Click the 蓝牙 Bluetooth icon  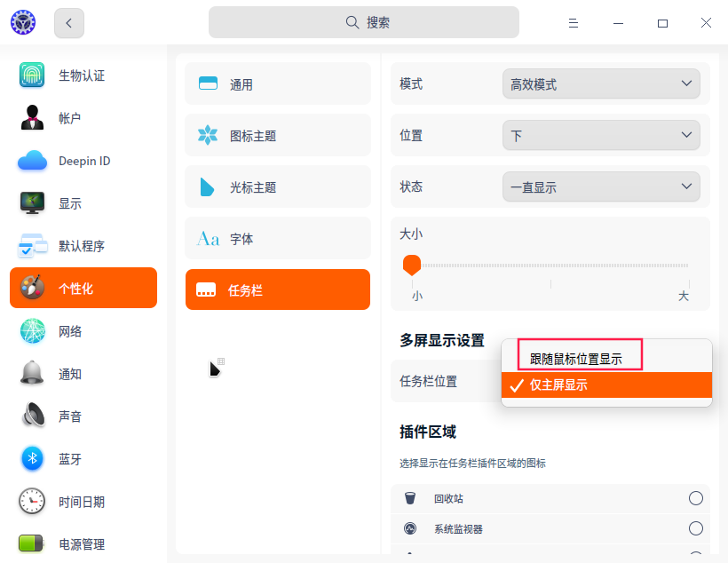(x=32, y=458)
